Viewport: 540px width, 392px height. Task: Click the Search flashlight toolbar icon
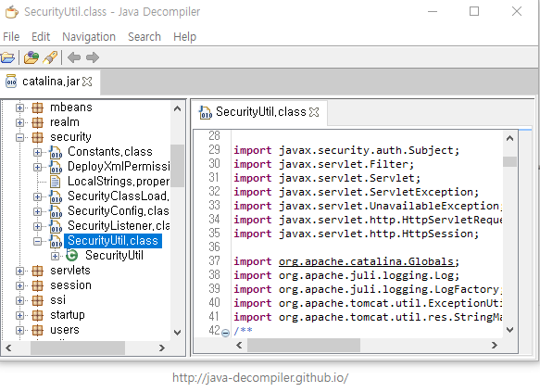pos(50,57)
